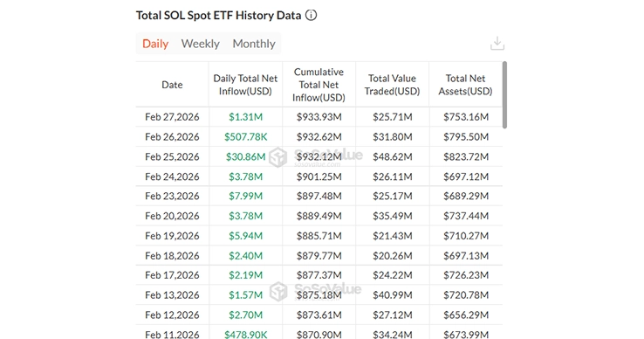This screenshot has height=339, width=644.
Task: Click the $689.29M net assets cell
Action: pos(466,196)
